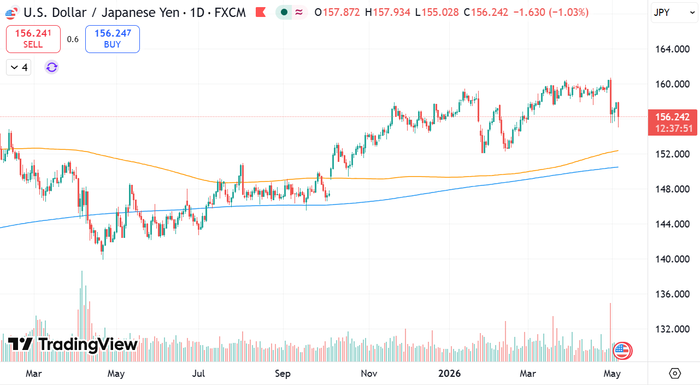Image resolution: width=700 pixels, height=385 pixels.
Task: Click the 156.247 BUY button
Action: (x=112, y=39)
